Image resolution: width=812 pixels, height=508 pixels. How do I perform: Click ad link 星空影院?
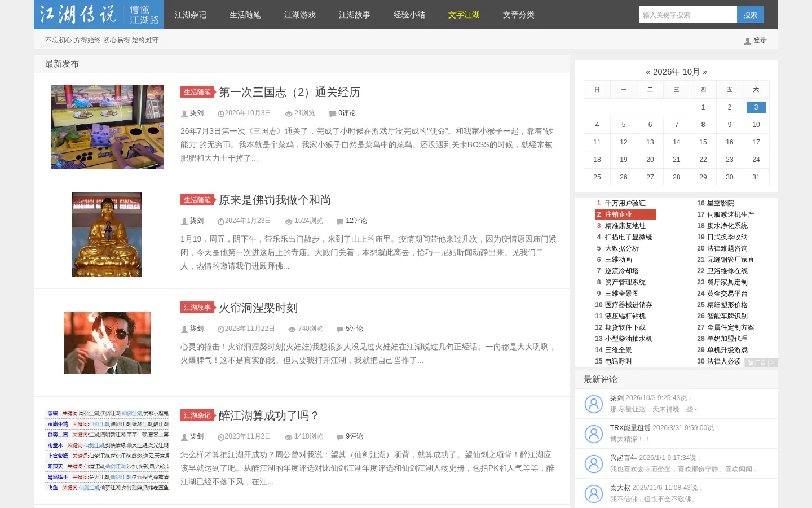coord(721,203)
